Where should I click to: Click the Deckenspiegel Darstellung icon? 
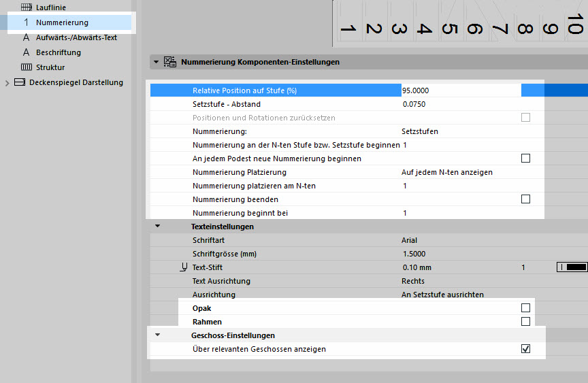pos(20,82)
